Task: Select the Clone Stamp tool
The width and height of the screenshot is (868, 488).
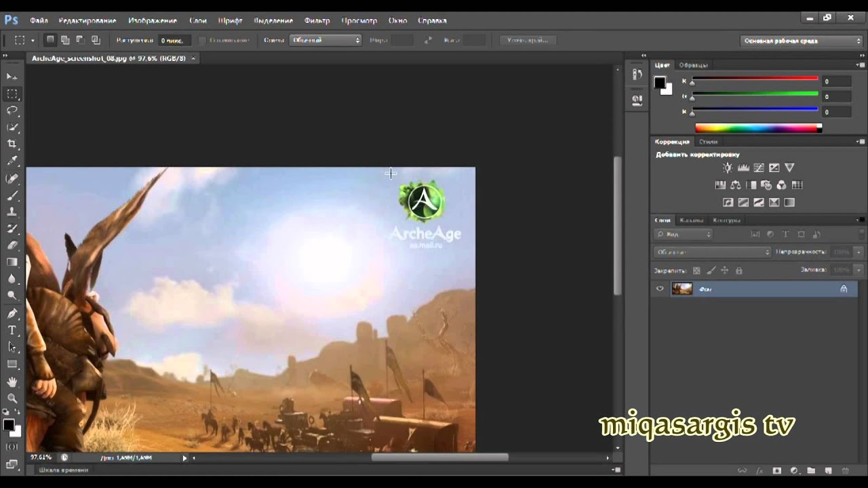Action: pos(12,212)
